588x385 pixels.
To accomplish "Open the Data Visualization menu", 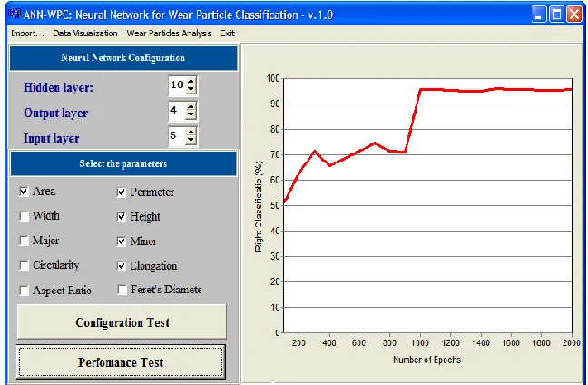I will click(x=85, y=34).
